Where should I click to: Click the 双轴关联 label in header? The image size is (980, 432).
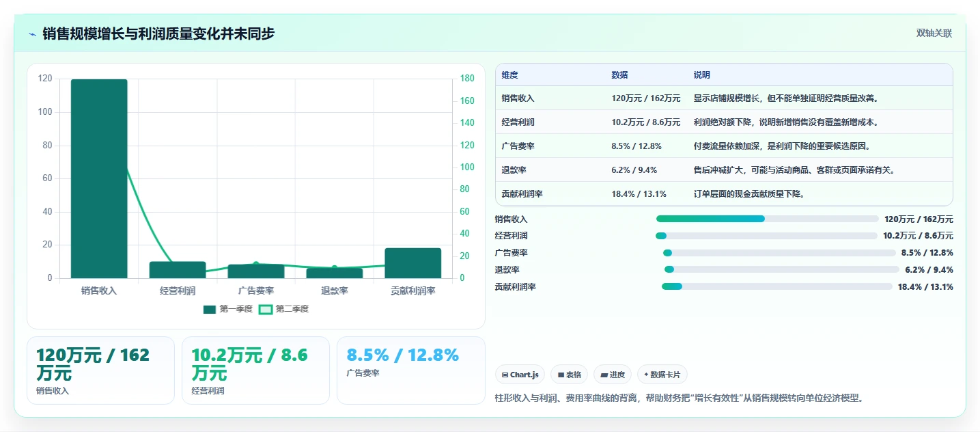[x=934, y=33]
